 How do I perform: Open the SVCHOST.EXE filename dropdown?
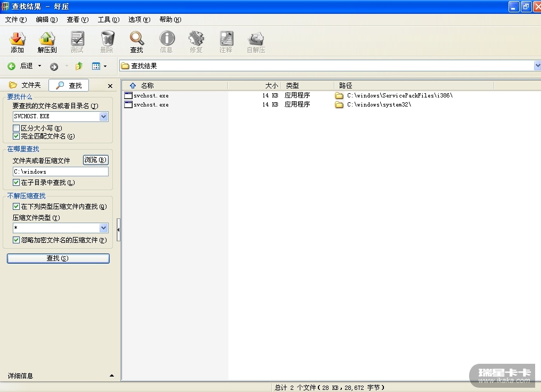(103, 117)
